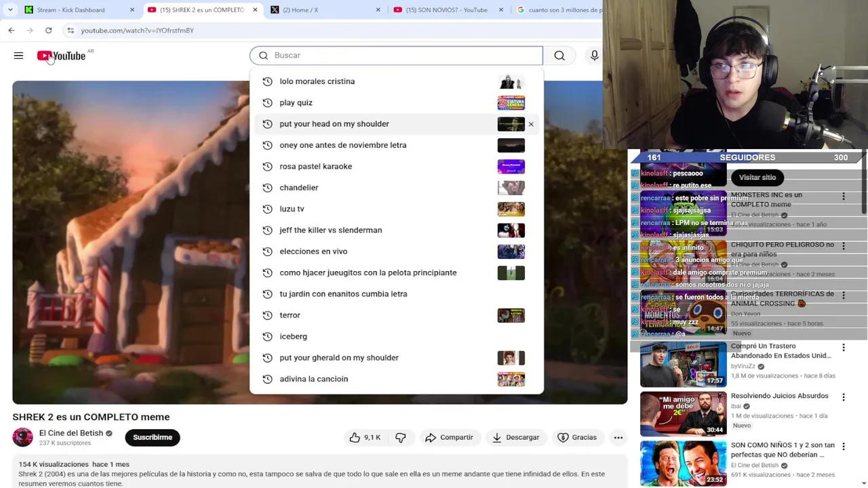Select suggestion 'elecciones en vivo'

pos(397,251)
